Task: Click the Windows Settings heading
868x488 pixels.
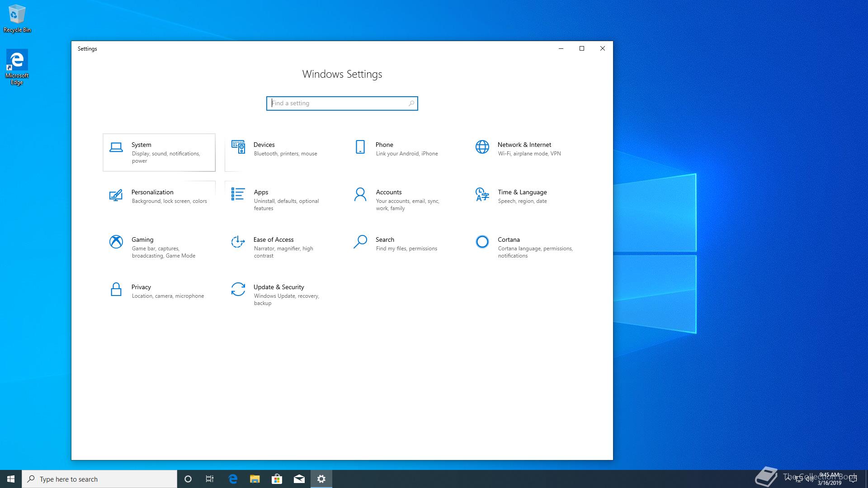Action: [x=342, y=74]
